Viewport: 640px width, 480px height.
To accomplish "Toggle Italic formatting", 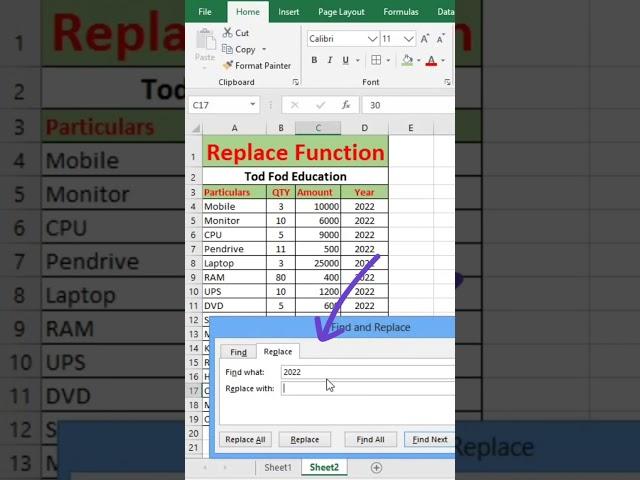I will tap(330, 60).
